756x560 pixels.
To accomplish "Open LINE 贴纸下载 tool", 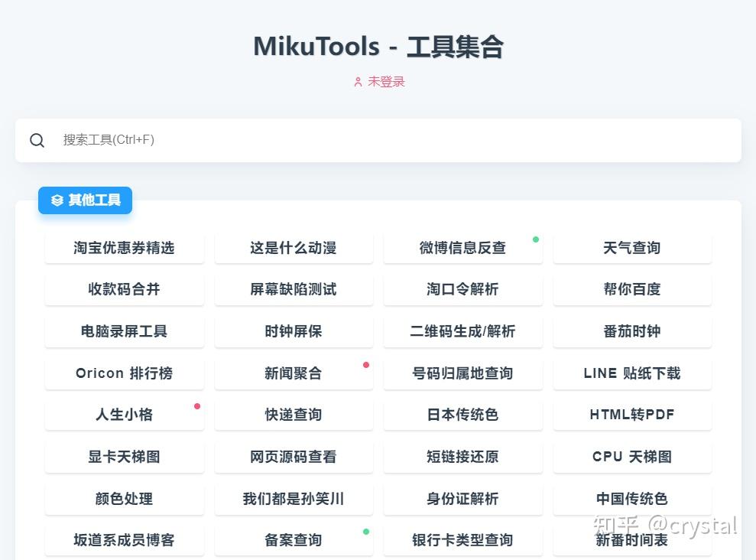I will pos(632,373).
